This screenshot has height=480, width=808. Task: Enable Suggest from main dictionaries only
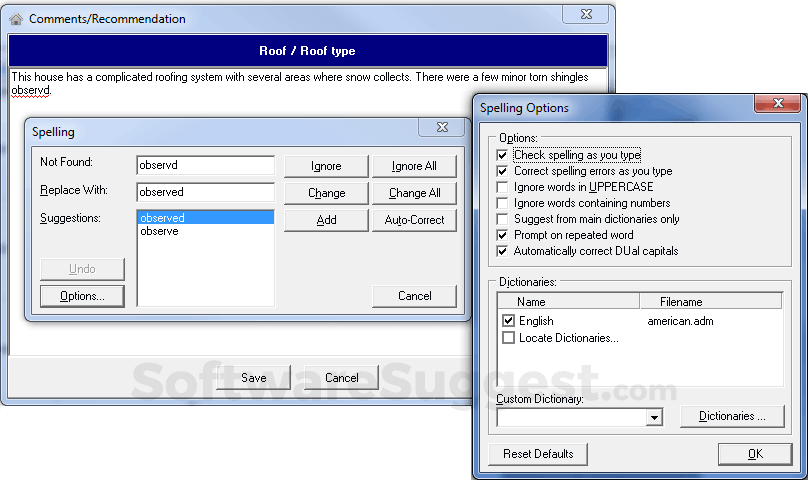coord(502,219)
